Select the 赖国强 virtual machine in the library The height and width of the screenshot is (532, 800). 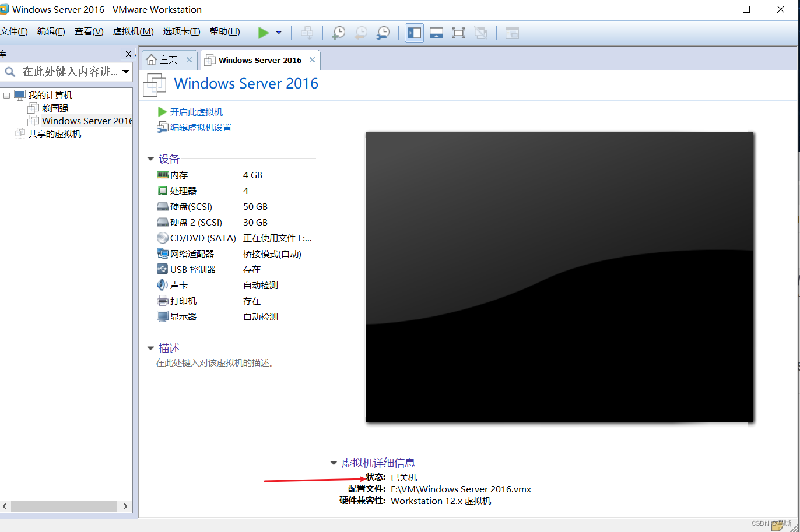pyautogui.click(x=54, y=108)
